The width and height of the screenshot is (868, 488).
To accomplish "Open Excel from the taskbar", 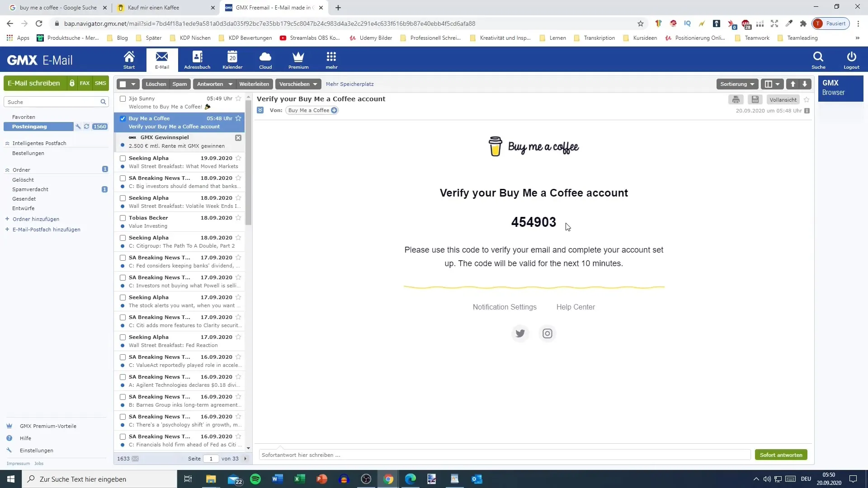I will (299, 479).
